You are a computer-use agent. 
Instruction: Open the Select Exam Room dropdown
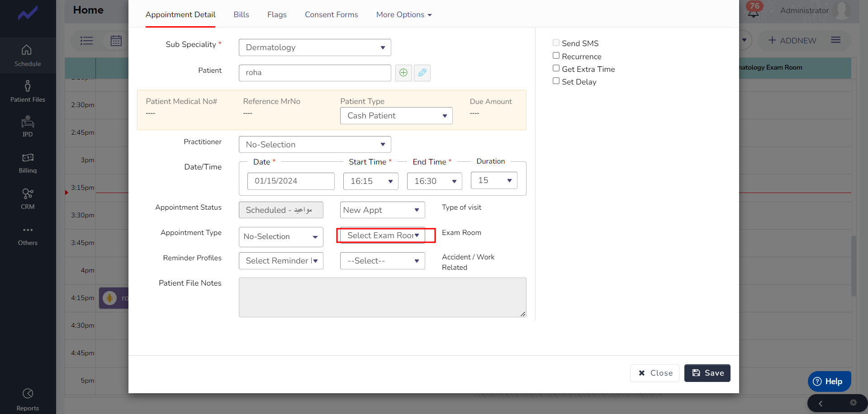(x=383, y=235)
